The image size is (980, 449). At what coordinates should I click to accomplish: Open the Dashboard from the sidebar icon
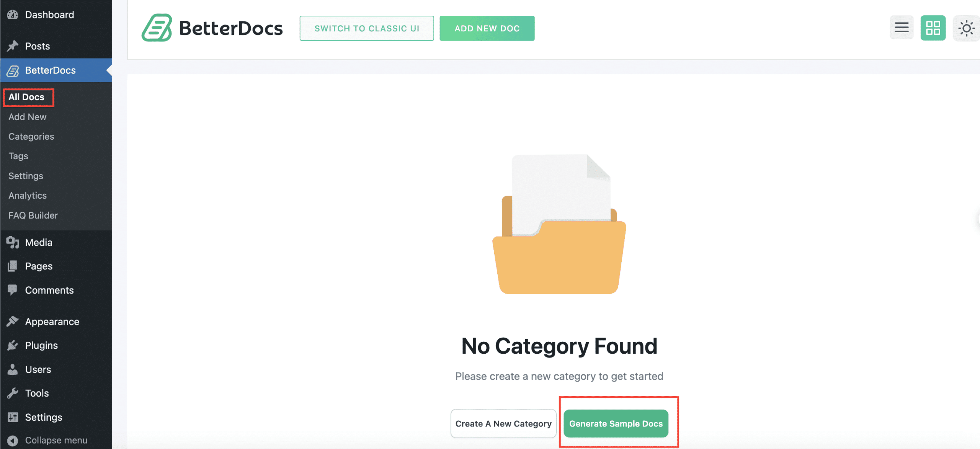point(13,14)
